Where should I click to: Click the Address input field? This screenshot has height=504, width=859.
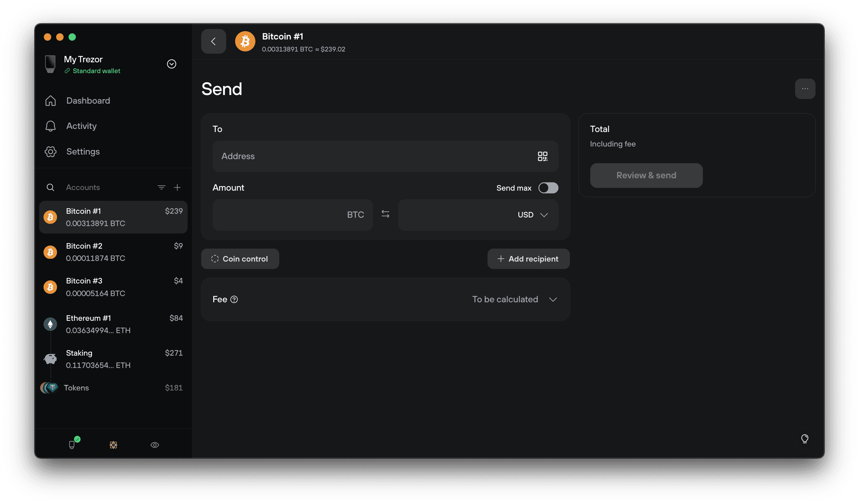coord(375,156)
